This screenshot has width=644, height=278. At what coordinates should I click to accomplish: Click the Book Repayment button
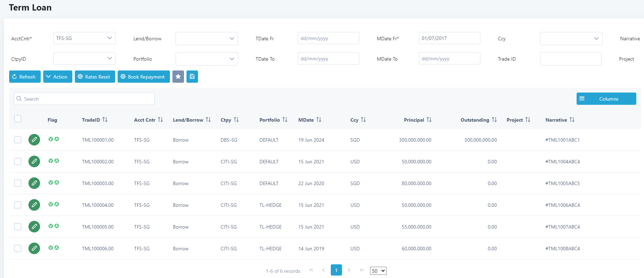coord(144,77)
